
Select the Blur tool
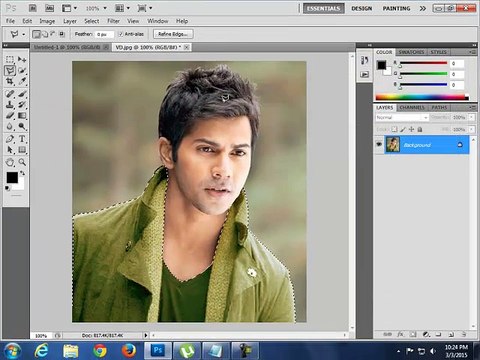pyautogui.click(x=10, y=126)
